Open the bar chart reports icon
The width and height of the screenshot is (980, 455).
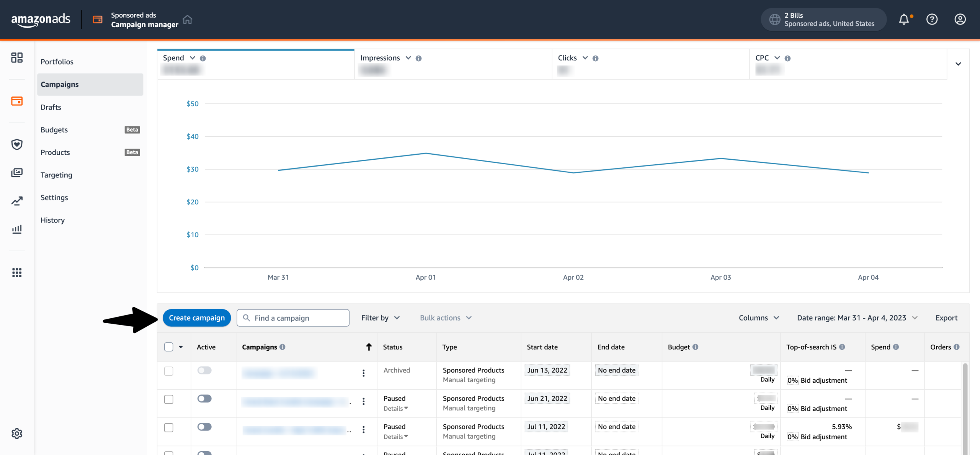coord(17,229)
